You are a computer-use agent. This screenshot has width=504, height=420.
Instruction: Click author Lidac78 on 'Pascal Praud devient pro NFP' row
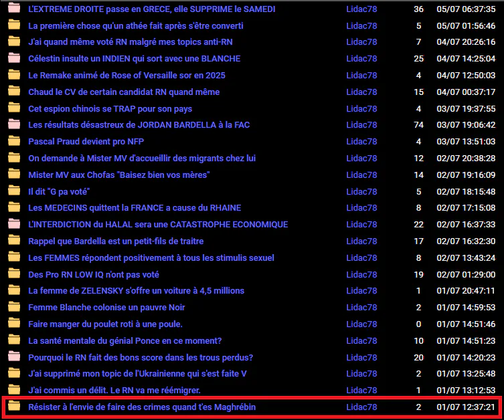[361, 142]
